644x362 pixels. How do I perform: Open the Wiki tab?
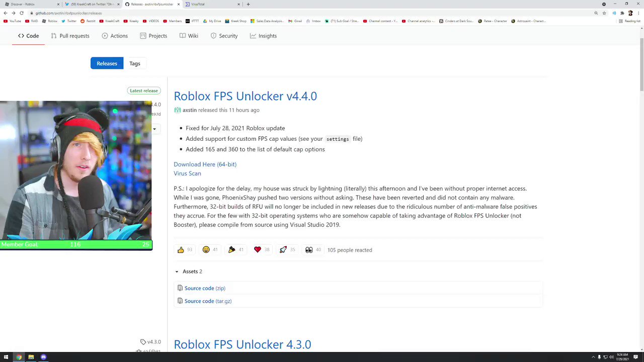(189, 36)
